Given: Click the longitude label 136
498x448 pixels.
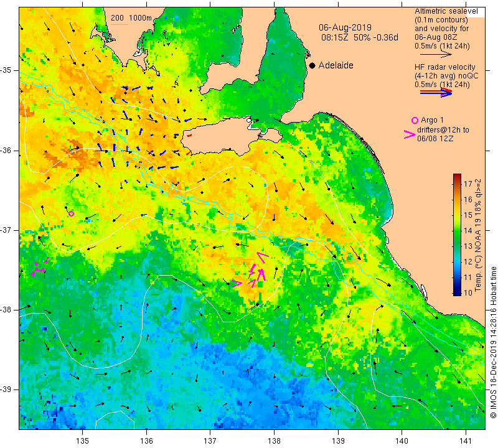Looking at the screenshot, I should [x=146, y=441].
